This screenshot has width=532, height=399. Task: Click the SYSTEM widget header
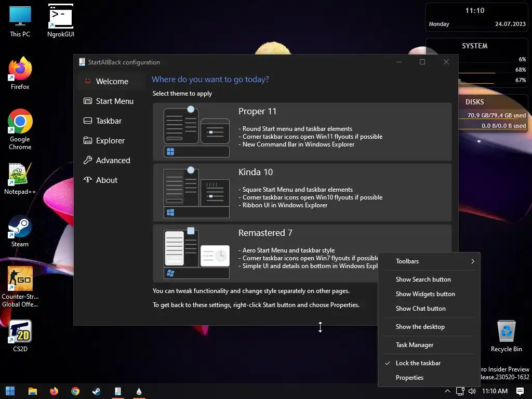(474, 46)
